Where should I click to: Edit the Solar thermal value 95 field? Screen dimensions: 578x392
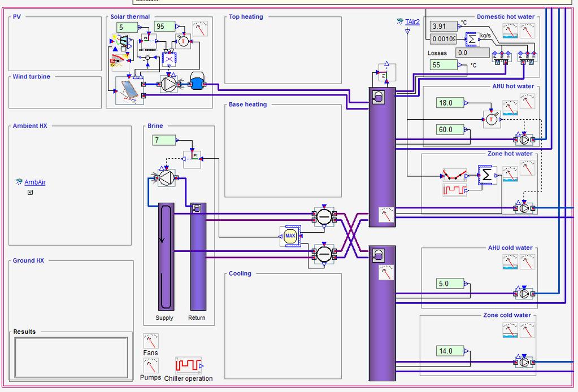pyautogui.click(x=164, y=27)
